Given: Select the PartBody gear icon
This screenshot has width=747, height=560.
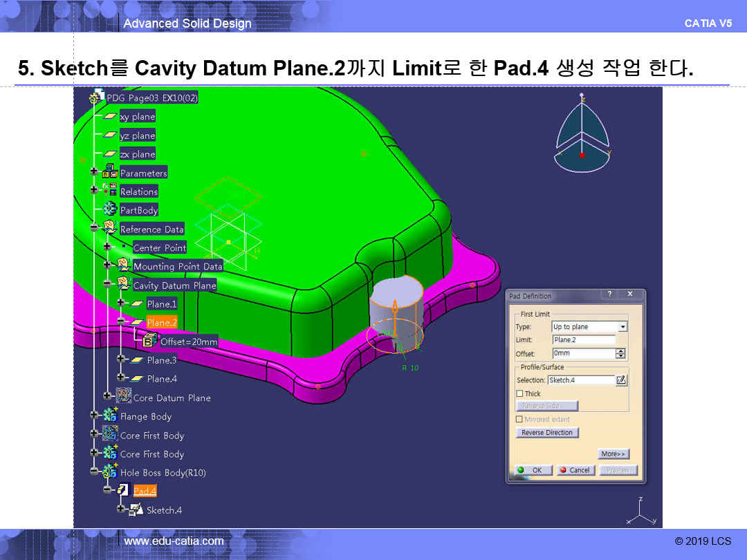Looking at the screenshot, I should tap(110, 209).
